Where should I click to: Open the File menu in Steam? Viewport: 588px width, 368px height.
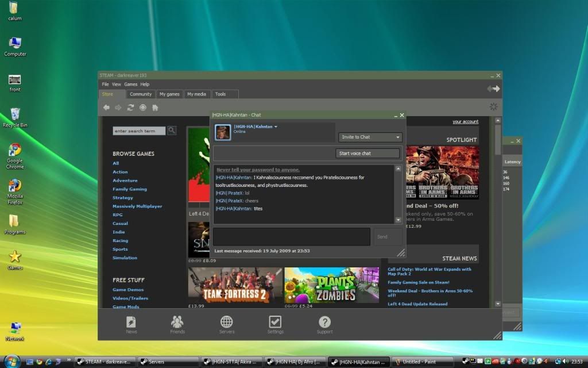pyautogui.click(x=106, y=85)
